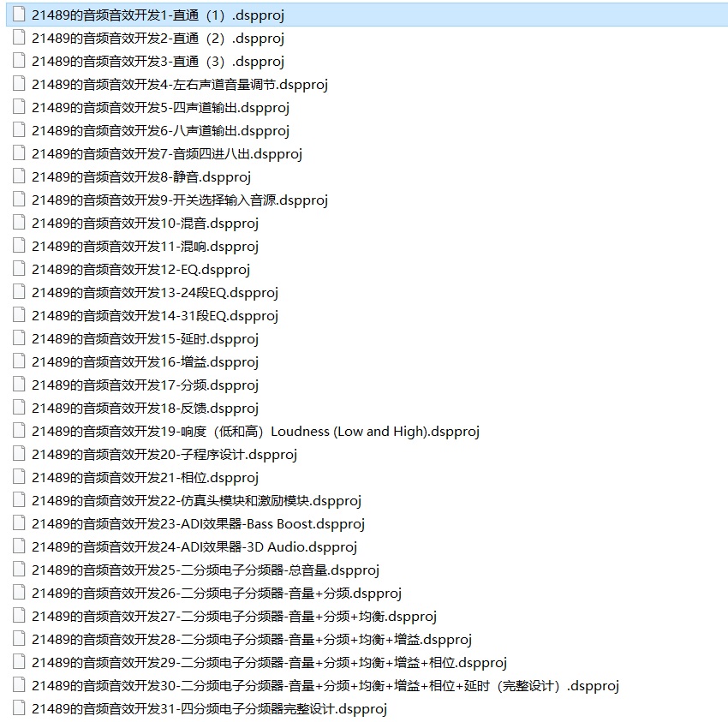728x722 pixels.
Task: Click file icon of 音效开发9-开关选择输入音源
Action: [x=19, y=200]
